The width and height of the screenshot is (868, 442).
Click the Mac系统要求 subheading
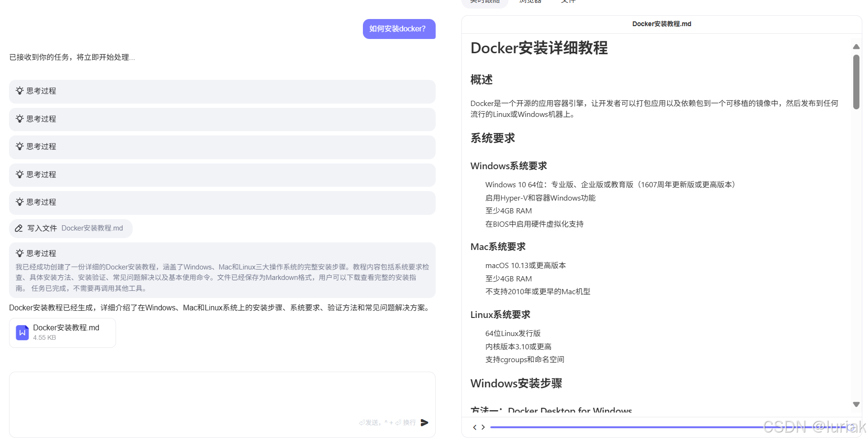(498, 247)
